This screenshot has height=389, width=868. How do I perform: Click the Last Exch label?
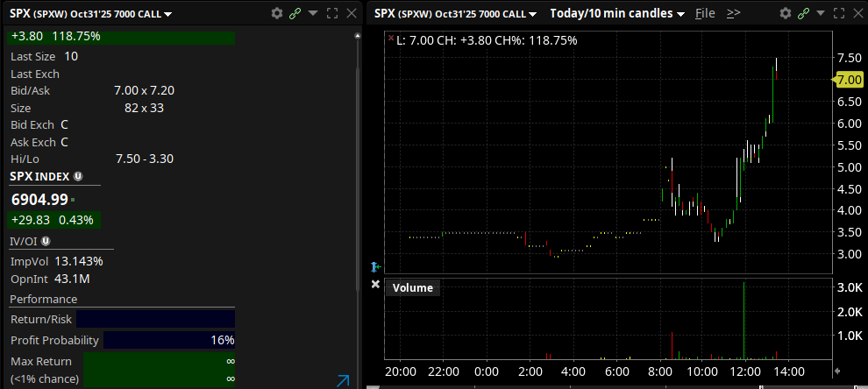coord(35,74)
